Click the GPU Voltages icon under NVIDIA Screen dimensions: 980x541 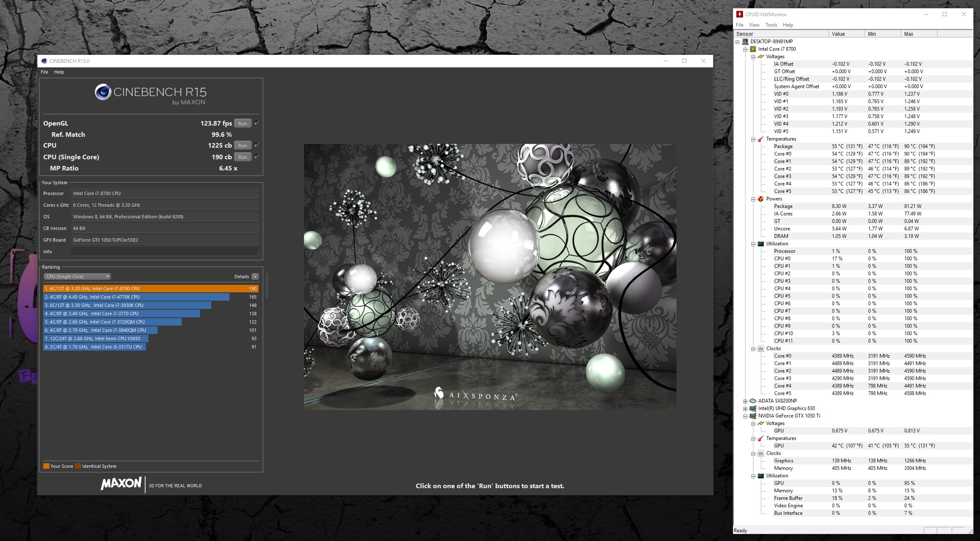coord(761,423)
